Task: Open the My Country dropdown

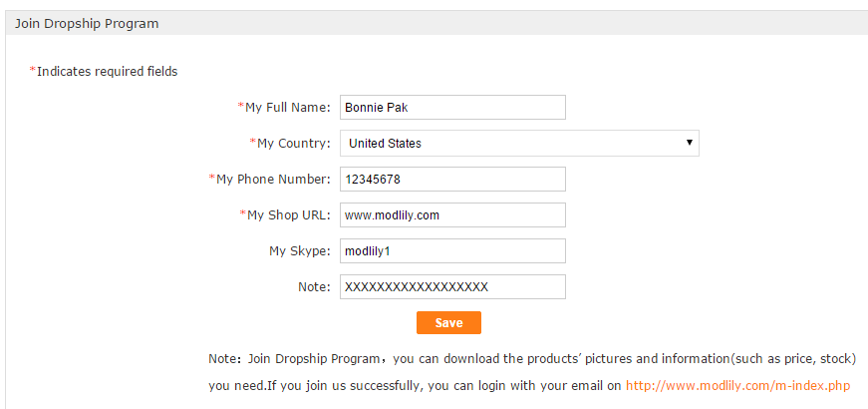Action: pos(518,143)
